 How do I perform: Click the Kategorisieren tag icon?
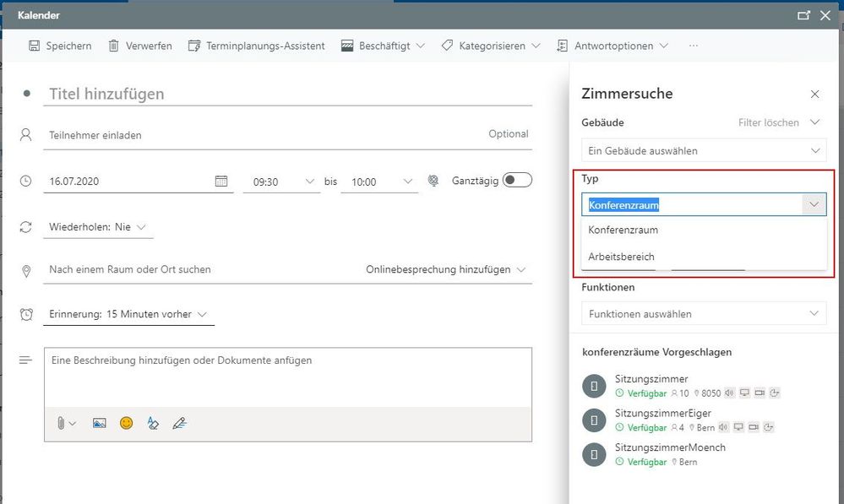(447, 46)
